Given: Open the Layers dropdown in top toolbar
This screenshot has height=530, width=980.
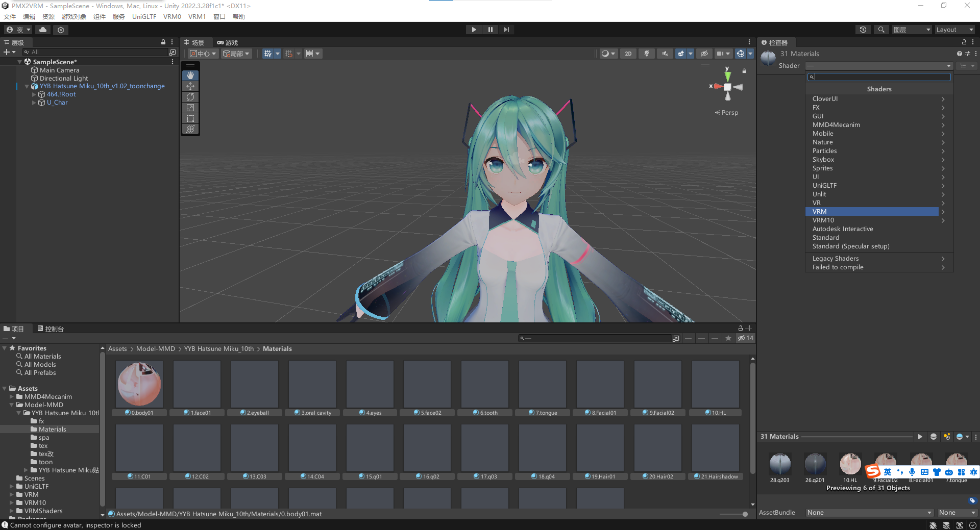Looking at the screenshot, I should click(x=912, y=30).
